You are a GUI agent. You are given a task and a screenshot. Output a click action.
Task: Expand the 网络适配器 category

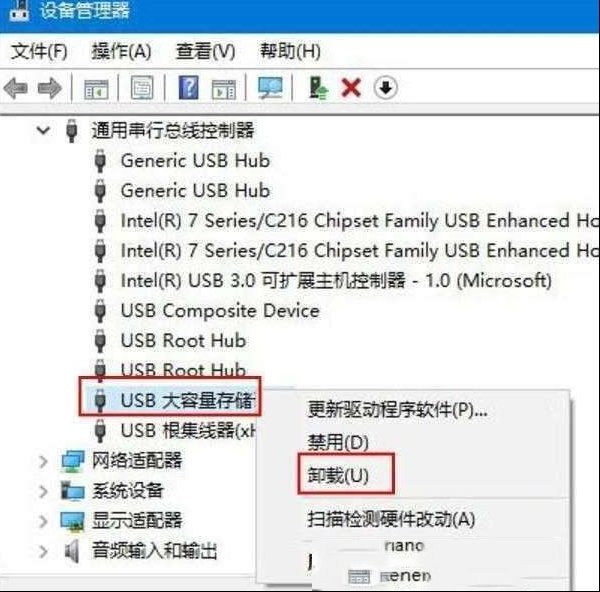click(43, 462)
